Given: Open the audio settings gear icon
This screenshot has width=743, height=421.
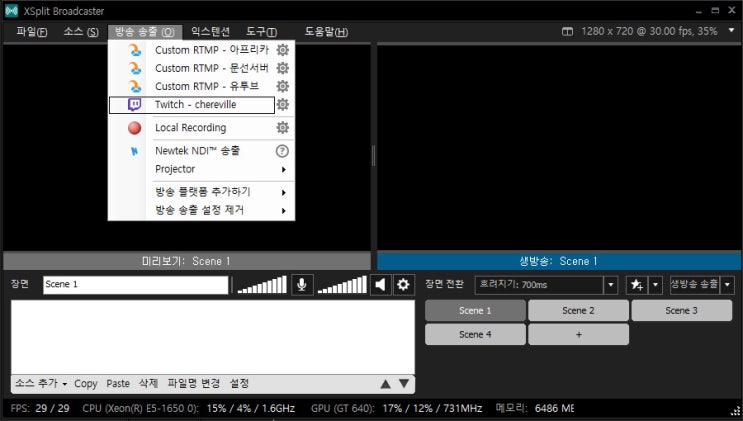Looking at the screenshot, I should [403, 284].
